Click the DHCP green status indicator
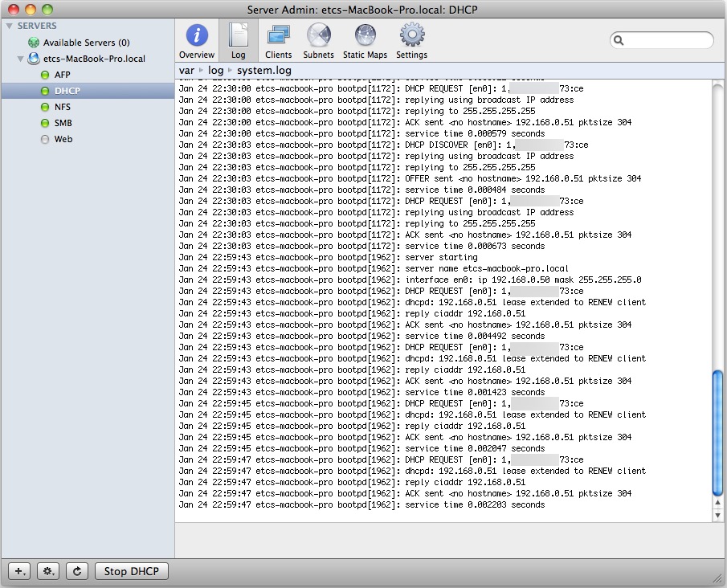The image size is (727, 588). click(x=45, y=91)
